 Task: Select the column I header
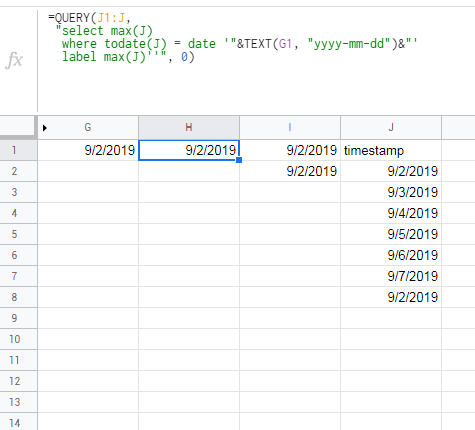click(290, 127)
